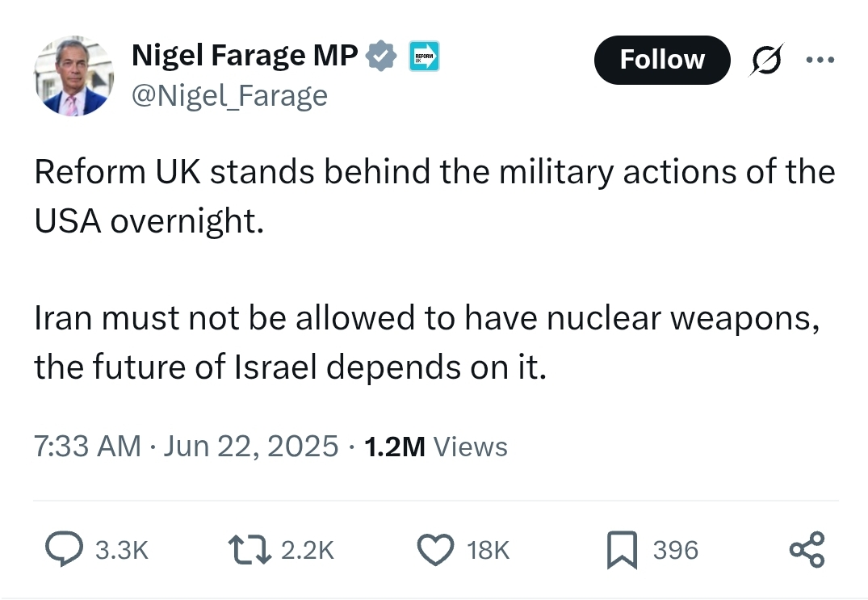Click the 2.2K reposts count

tap(308, 550)
